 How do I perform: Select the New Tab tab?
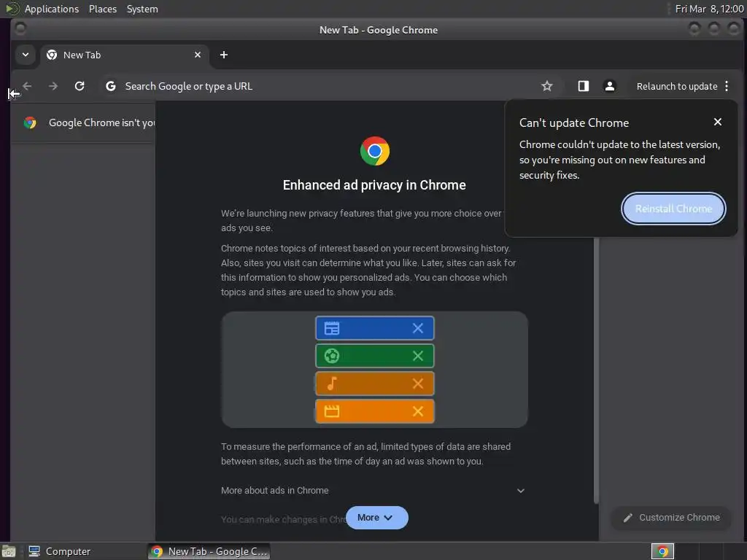point(124,55)
